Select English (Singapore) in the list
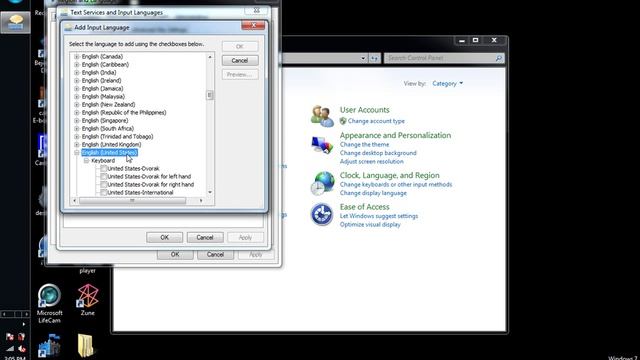Screen dimensions: 640x360 tap(104, 121)
